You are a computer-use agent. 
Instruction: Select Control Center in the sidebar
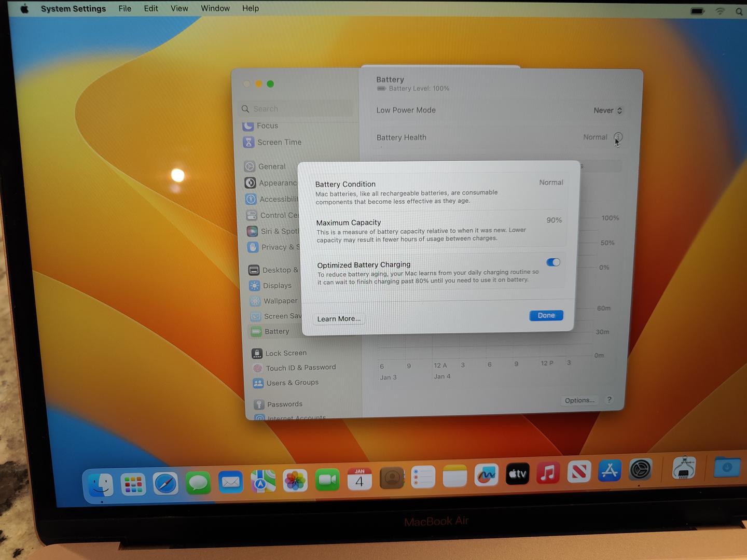click(272, 215)
